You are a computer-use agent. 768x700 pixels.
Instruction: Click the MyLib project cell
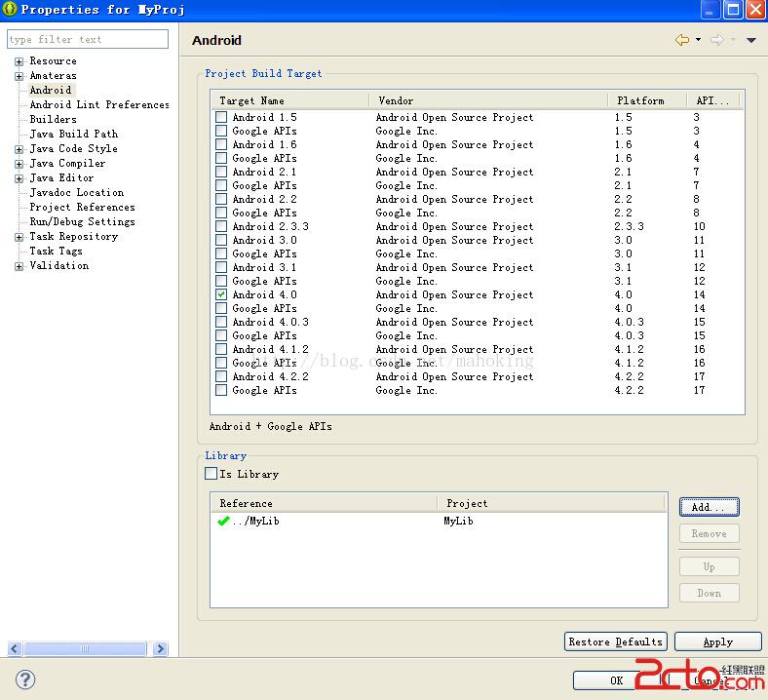coord(458,521)
